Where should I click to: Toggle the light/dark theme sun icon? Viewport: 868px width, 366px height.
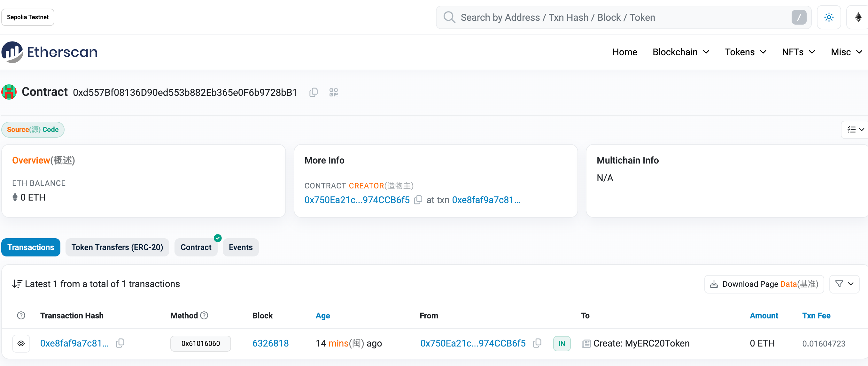[x=829, y=17]
